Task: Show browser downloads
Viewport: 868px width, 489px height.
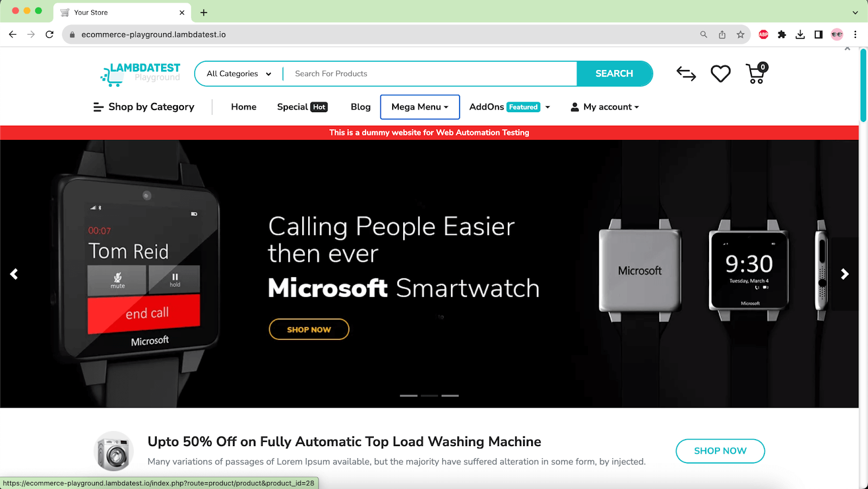Action: pos(800,35)
